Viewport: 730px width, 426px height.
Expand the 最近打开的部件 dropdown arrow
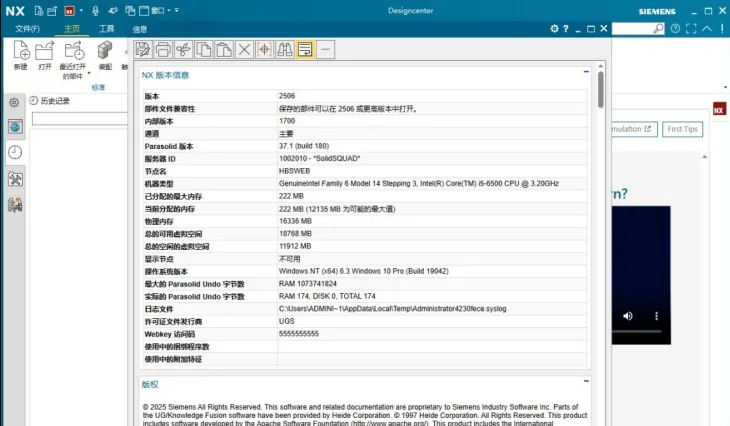pos(89,73)
